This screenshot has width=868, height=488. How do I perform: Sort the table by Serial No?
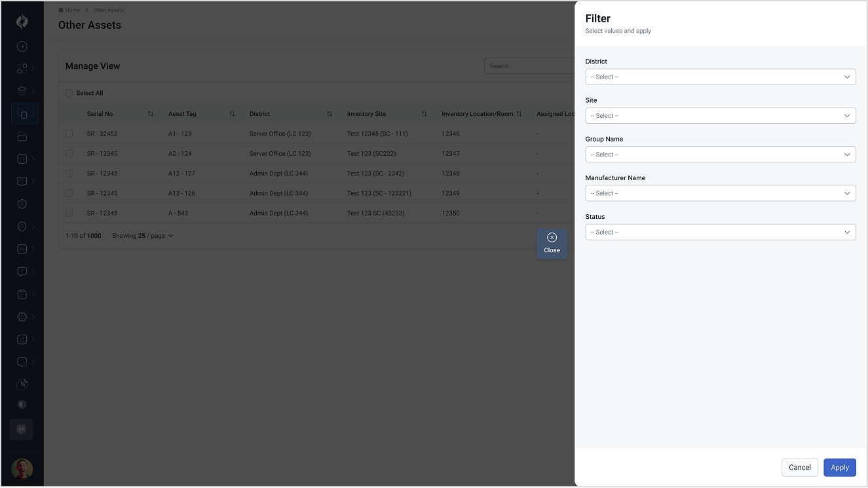151,114
